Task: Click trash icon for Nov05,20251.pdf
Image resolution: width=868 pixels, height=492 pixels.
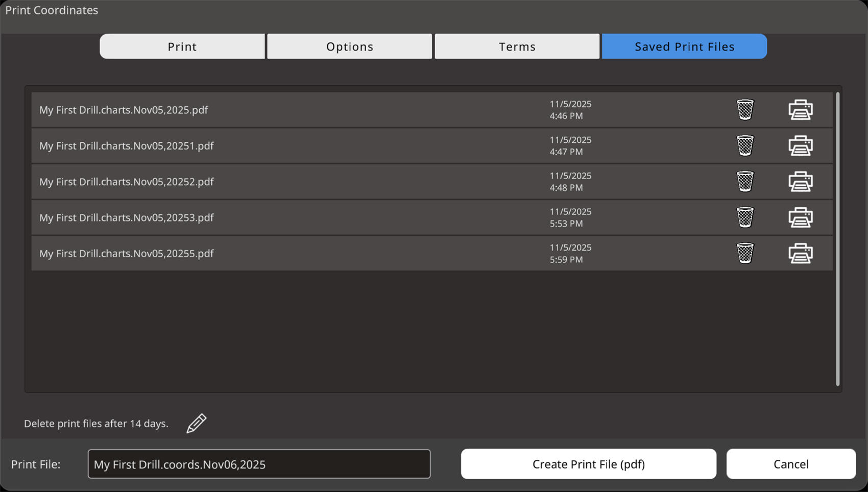Action: pyautogui.click(x=745, y=145)
